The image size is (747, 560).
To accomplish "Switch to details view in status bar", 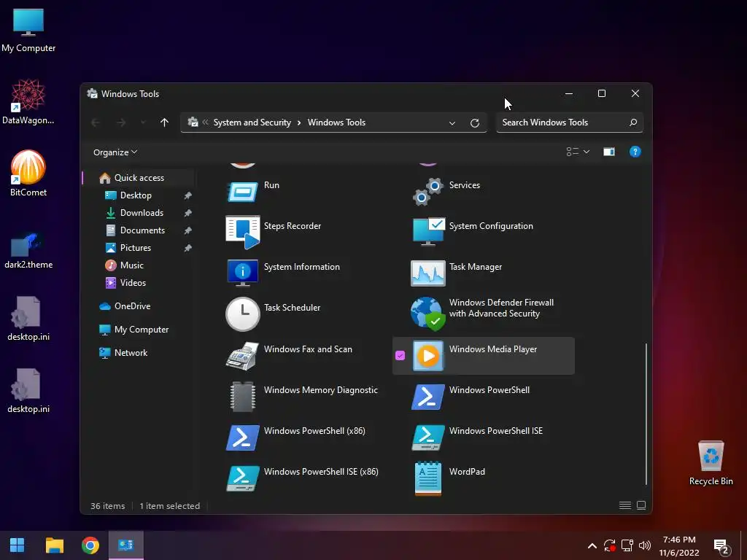I will (x=625, y=505).
